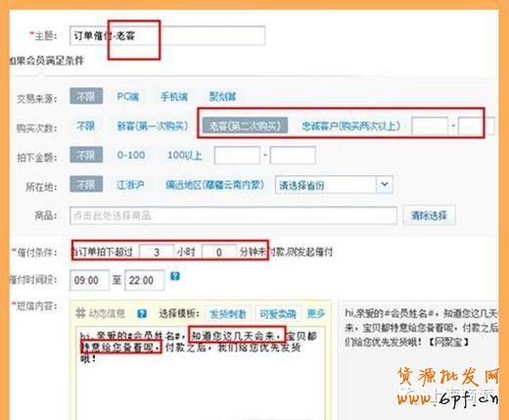Click the 动态信息 hash icon
The image size is (509, 420).
80,313
